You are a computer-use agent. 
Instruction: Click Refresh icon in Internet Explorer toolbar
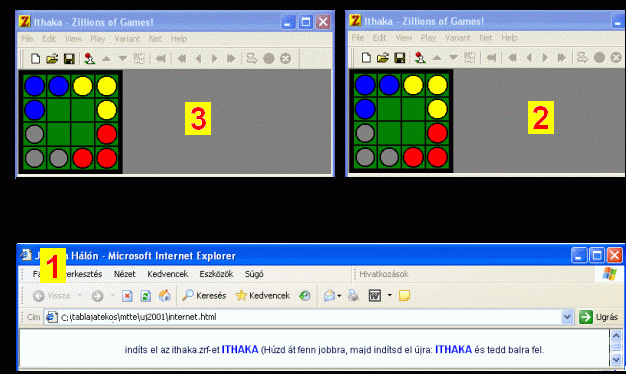click(x=146, y=296)
